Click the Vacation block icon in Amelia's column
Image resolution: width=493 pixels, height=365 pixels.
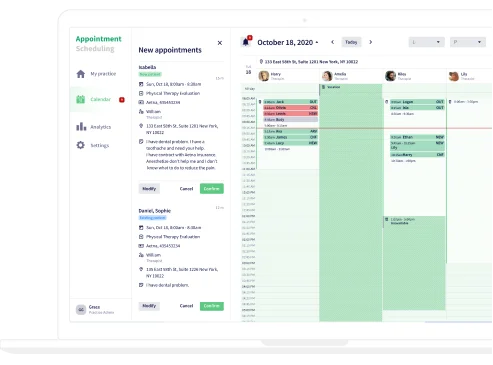point(323,87)
